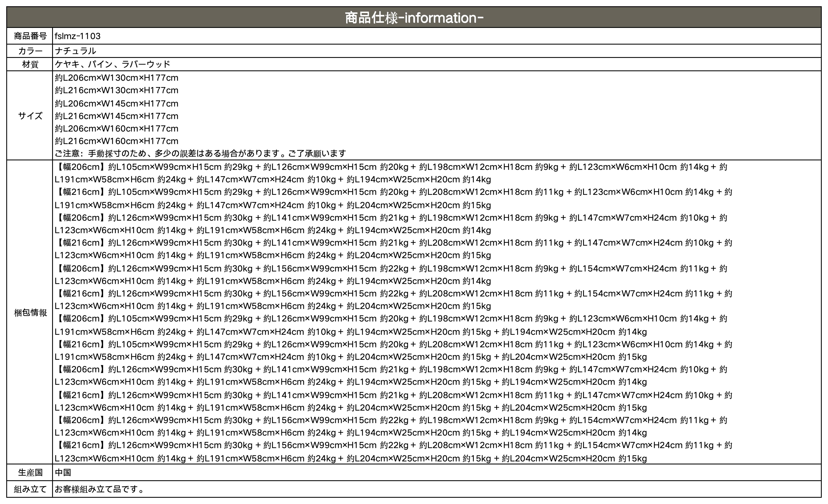
Task: Click product number fslmz-1103
Action: 78,36
